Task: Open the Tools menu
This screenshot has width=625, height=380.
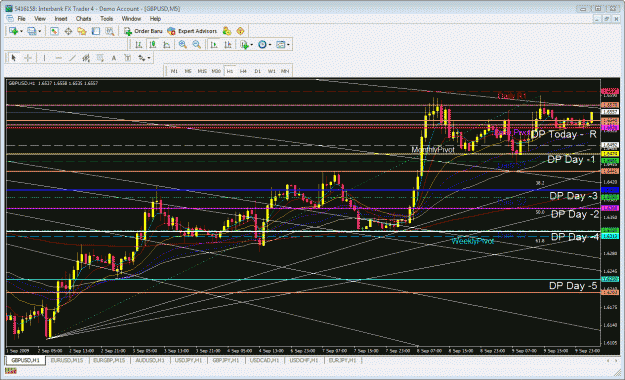Action: (x=106, y=19)
